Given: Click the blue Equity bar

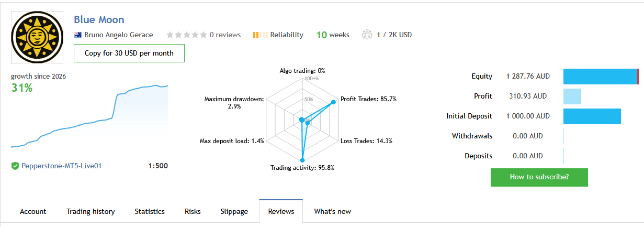Looking at the screenshot, I should pos(600,77).
